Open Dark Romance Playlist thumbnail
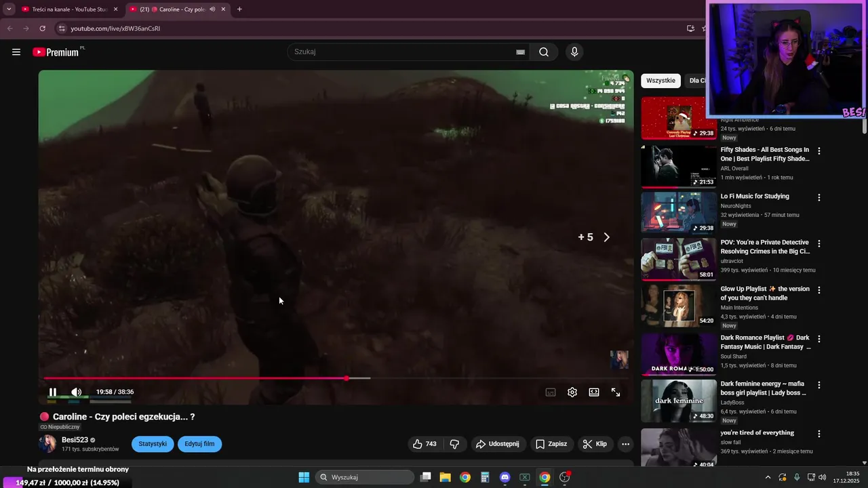This screenshot has width=868, height=488. click(x=679, y=354)
